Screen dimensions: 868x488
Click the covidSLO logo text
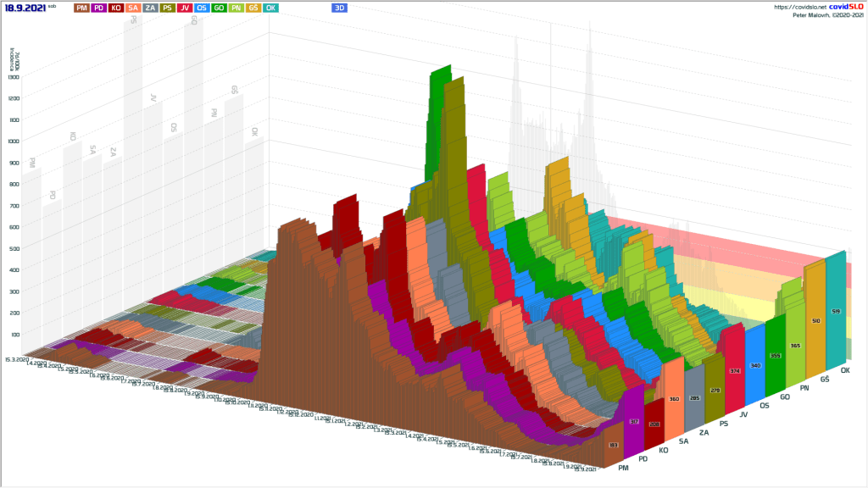click(x=844, y=7)
